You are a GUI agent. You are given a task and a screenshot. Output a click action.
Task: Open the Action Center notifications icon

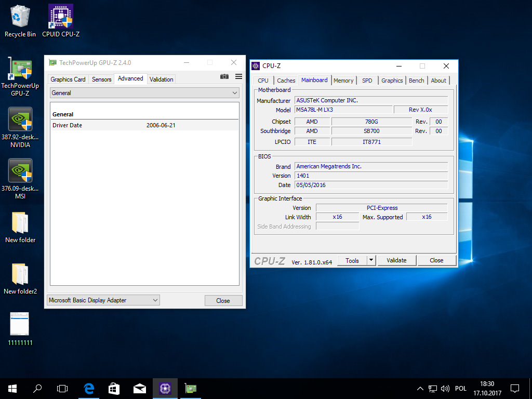coord(515,389)
